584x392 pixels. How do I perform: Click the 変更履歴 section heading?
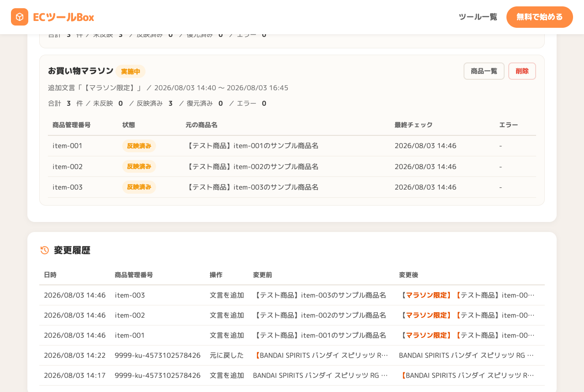(72, 250)
